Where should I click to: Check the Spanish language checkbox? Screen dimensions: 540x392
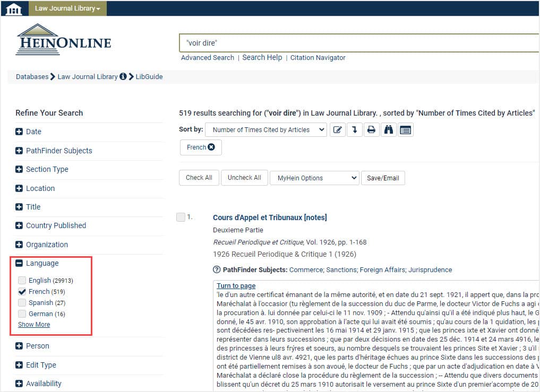coord(22,302)
